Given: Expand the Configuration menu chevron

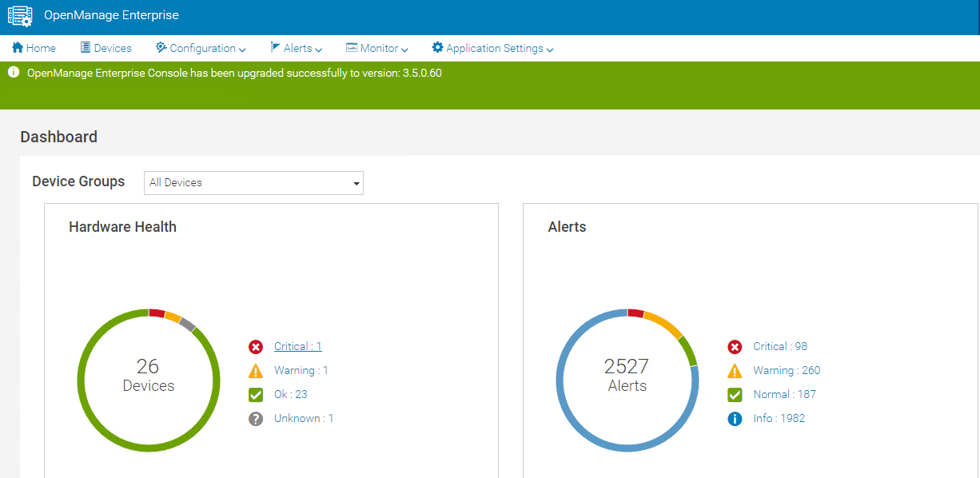Looking at the screenshot, I should (242, 50).
